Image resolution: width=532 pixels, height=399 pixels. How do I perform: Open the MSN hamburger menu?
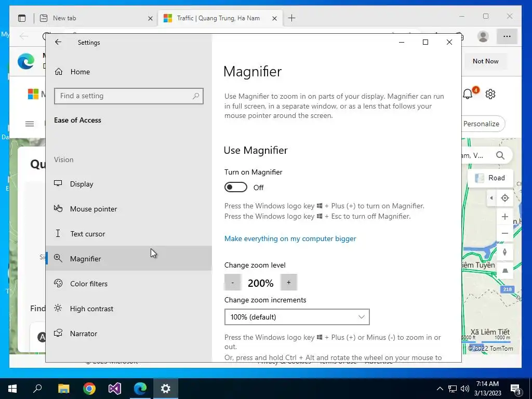point(30,124)
